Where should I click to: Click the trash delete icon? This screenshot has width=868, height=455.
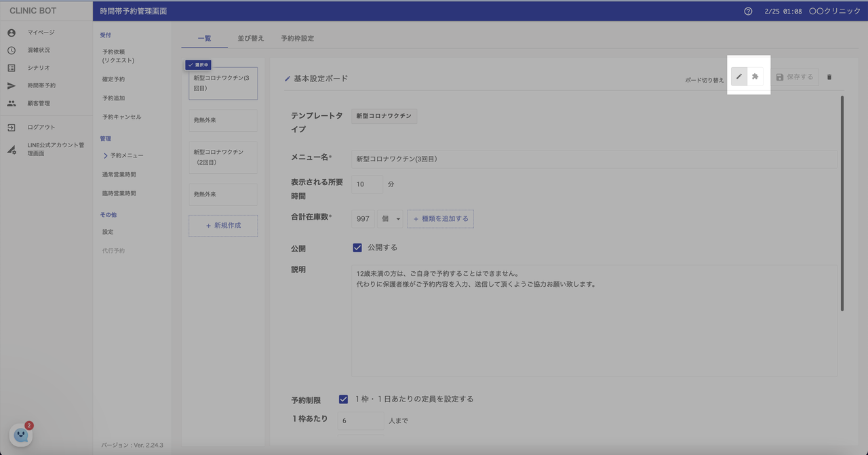(x=829, y=77)
